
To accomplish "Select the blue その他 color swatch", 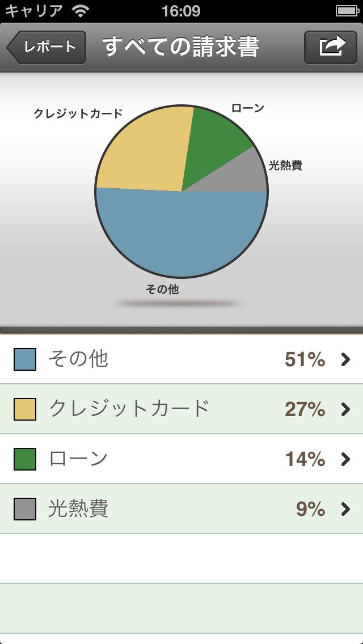I will tap(25, 359).
